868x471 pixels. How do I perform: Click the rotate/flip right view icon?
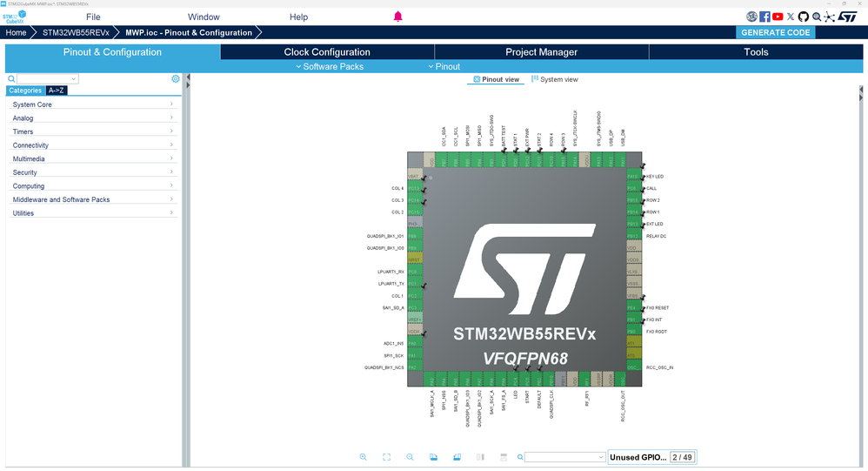click(457, 457)
